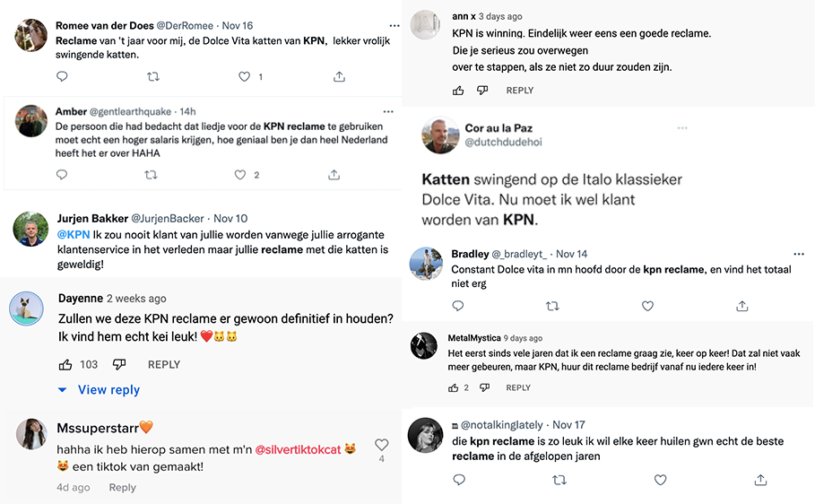Heart the @notalkinglately tweet

tap(660, 480)
